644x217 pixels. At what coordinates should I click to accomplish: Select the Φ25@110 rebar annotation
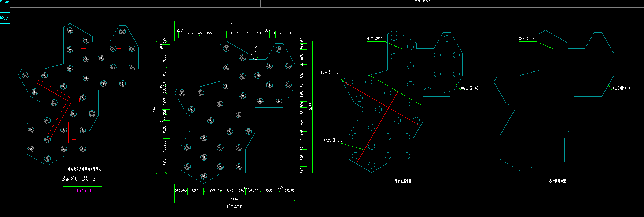click(376, 38)
